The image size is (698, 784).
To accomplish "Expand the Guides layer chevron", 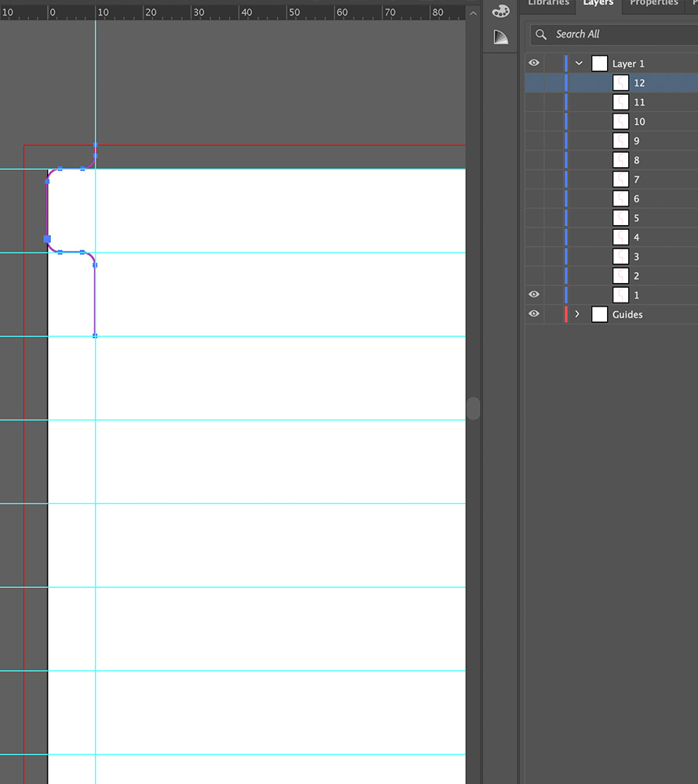I will tap(577, 314).
